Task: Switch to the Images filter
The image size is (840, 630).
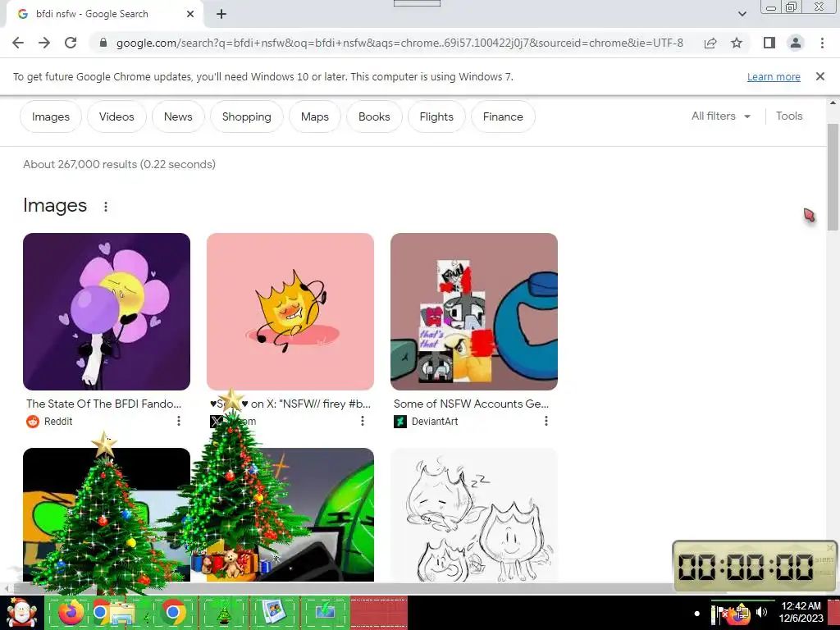Action: coord(51,116)
